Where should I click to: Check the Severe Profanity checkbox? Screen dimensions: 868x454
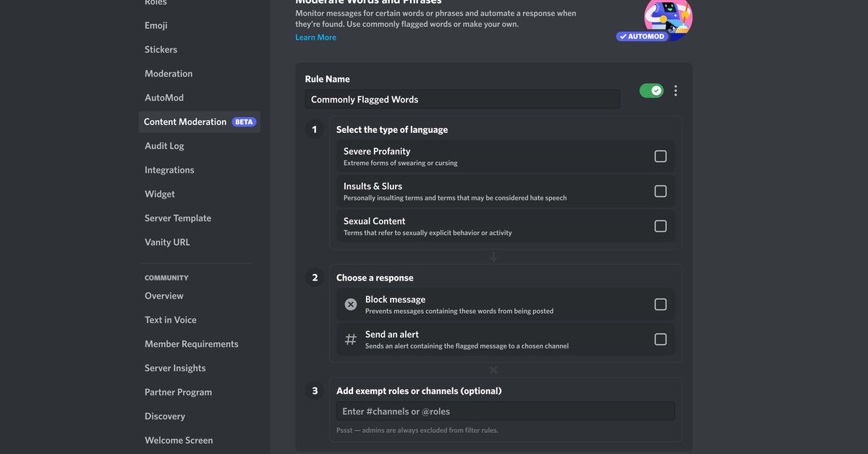660,156
